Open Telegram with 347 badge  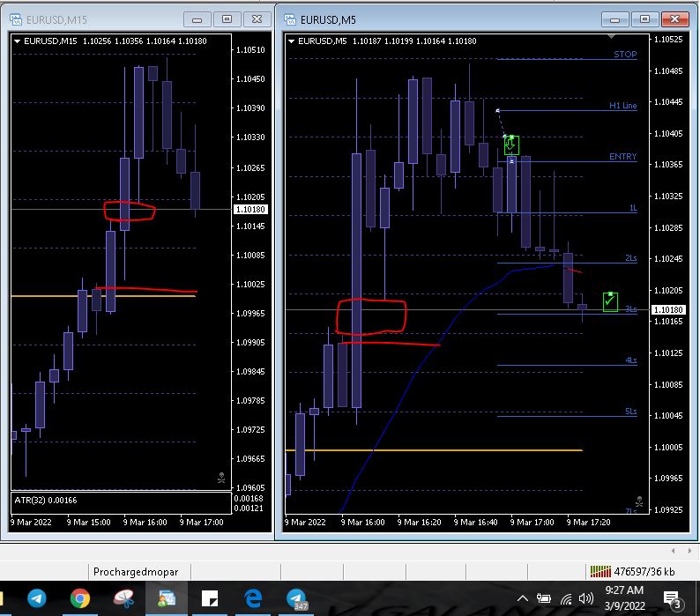coord(296,598)
